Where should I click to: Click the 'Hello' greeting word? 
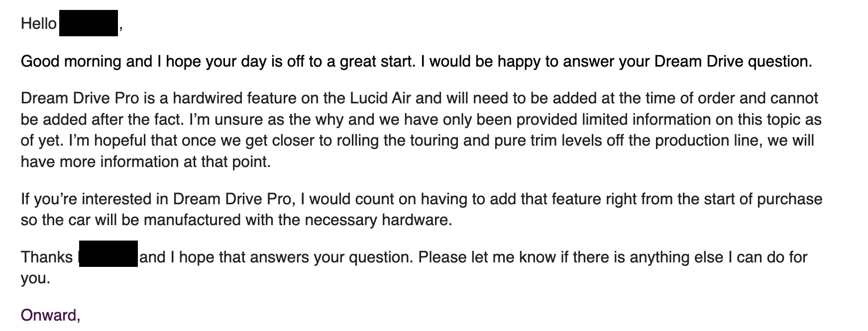point(39,23)
